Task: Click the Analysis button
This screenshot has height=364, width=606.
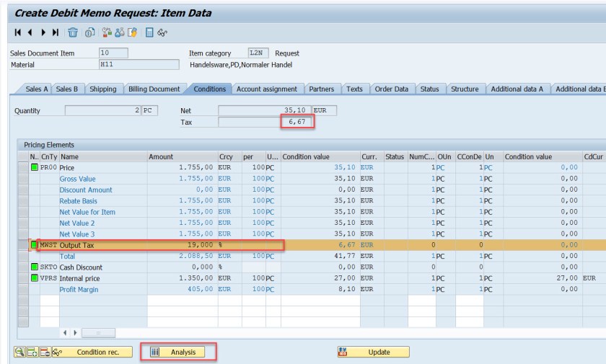Action: pos(177,352)
